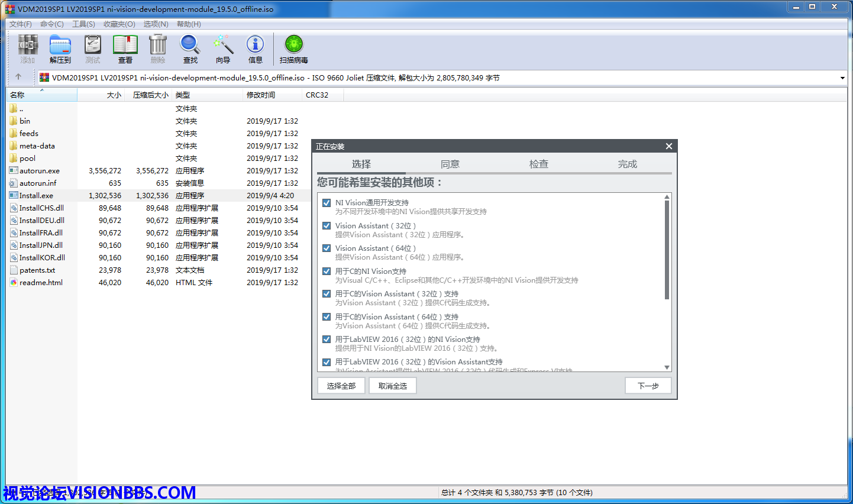
Task: Open the feeds folder entry
Action: coord(28,134)
